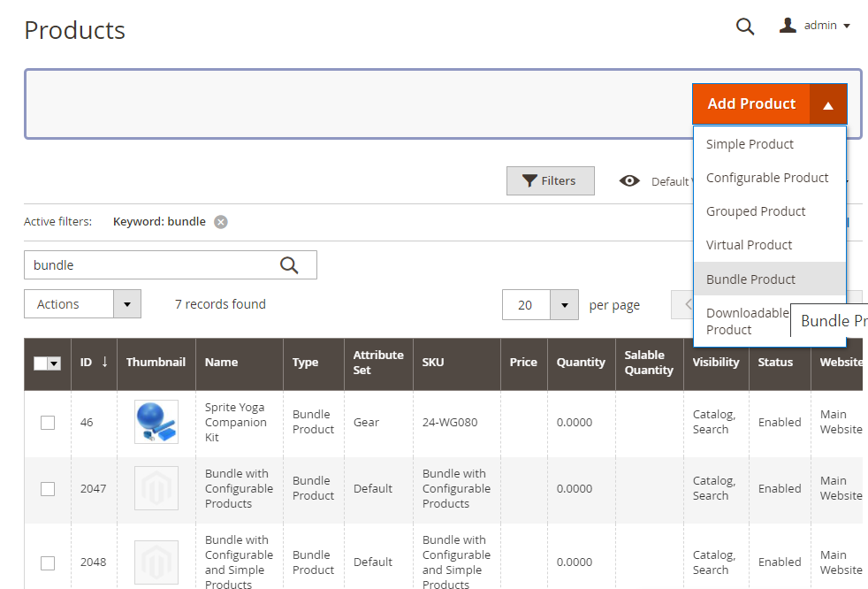Tick the checkbox for product ID 2048

48,562
